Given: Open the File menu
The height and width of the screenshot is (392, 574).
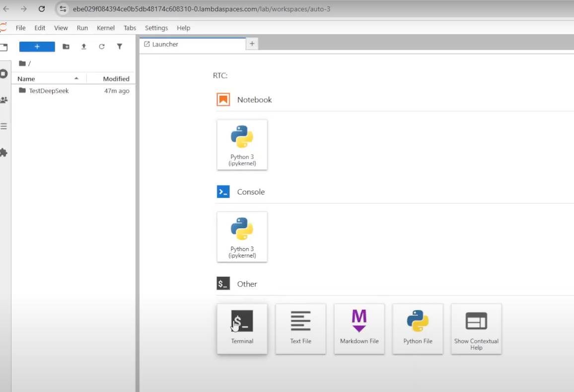Looking at the screenshot, I should (x=20, y=28).
